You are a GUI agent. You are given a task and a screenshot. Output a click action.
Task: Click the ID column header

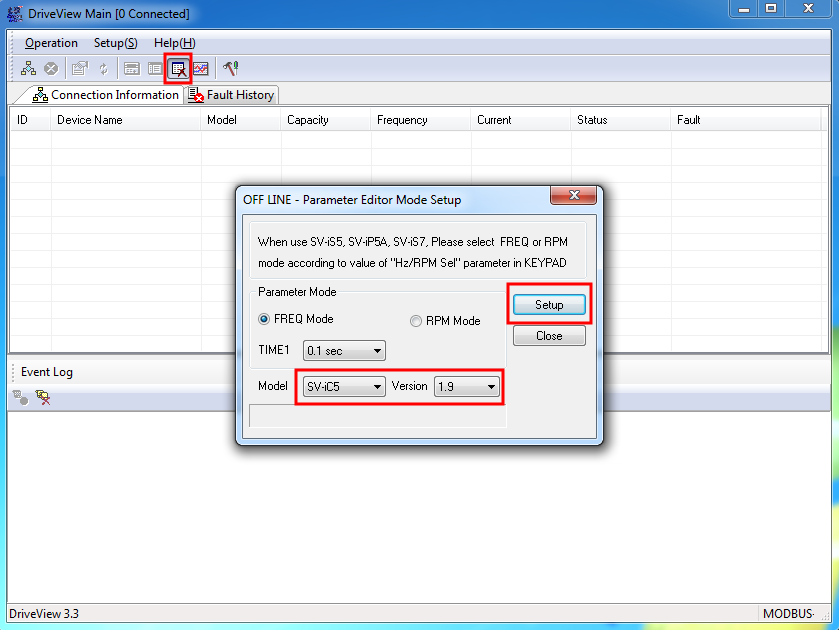[x=31, y=120]
